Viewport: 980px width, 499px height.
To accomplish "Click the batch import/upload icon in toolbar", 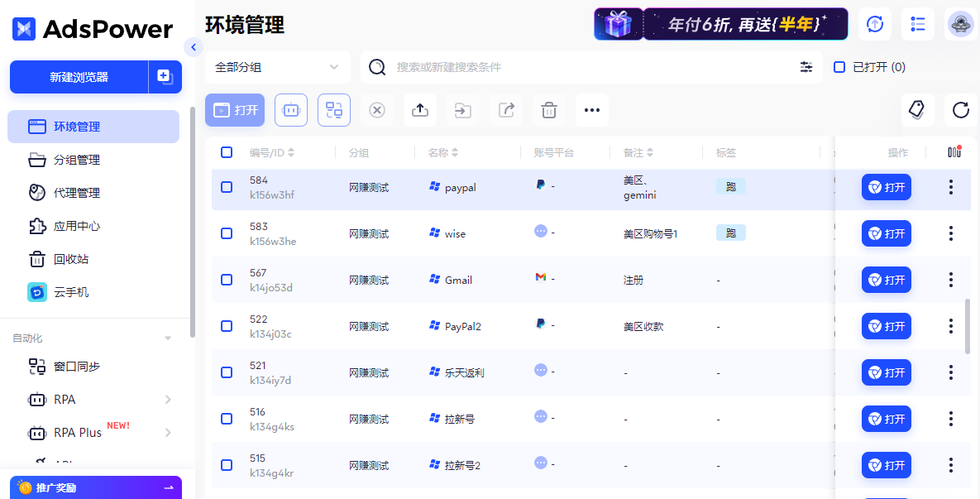I will (x=420, y=110).
